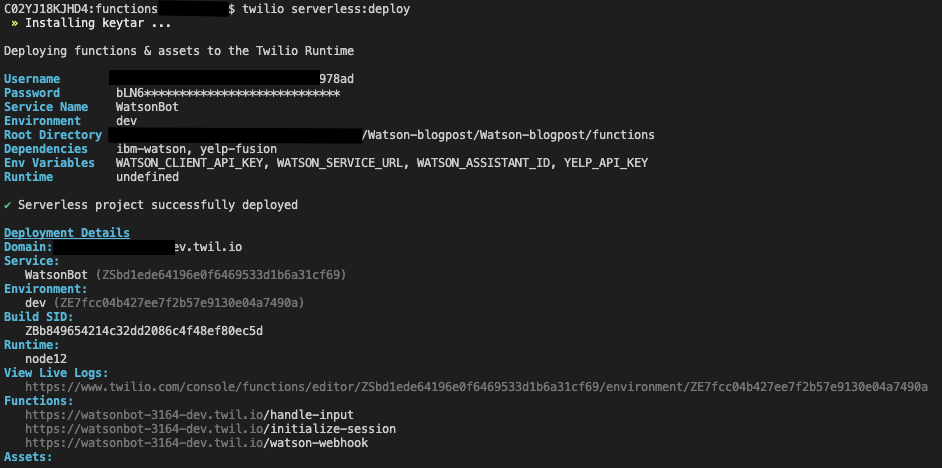This screenshot has width=942, height=468.
Task: Click the Deployment Details heading
Action: click(x=67, y=232)
